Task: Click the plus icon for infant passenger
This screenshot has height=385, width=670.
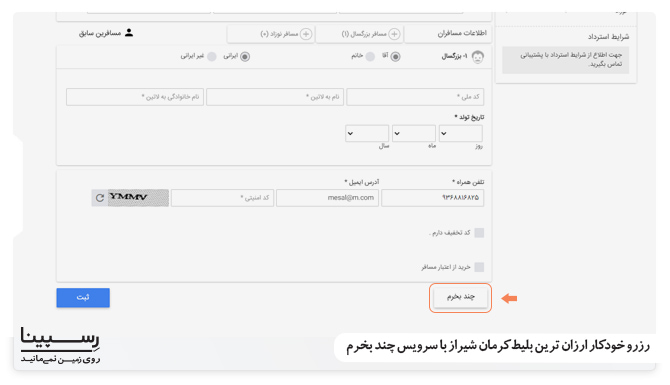Action: pyautogui.click(x=306, y=34)
